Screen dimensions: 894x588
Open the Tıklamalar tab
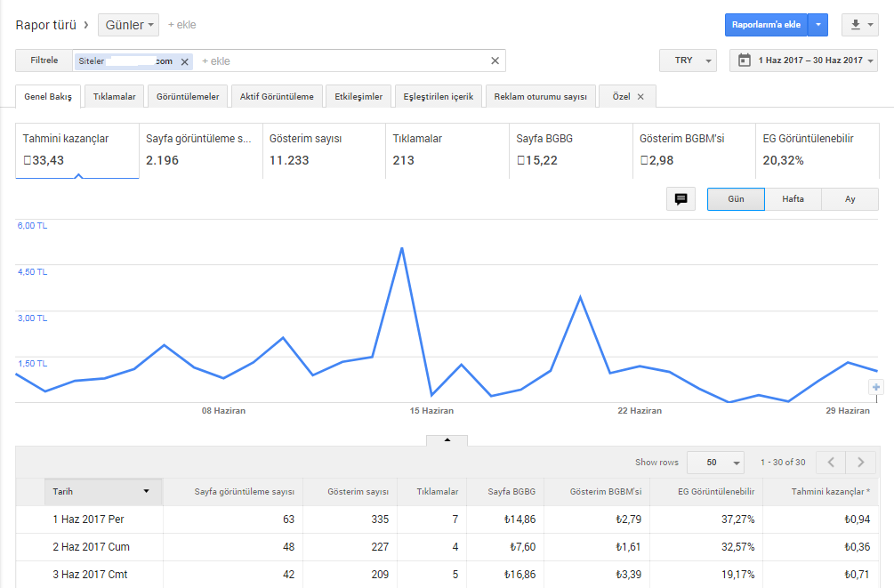[114, 96]
